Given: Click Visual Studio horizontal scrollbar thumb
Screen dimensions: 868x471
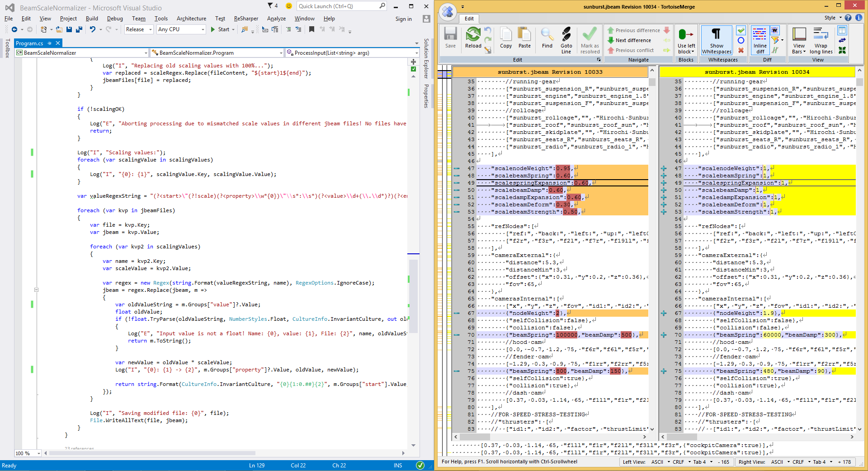Looking at the screenshot, I should [152, 453].
